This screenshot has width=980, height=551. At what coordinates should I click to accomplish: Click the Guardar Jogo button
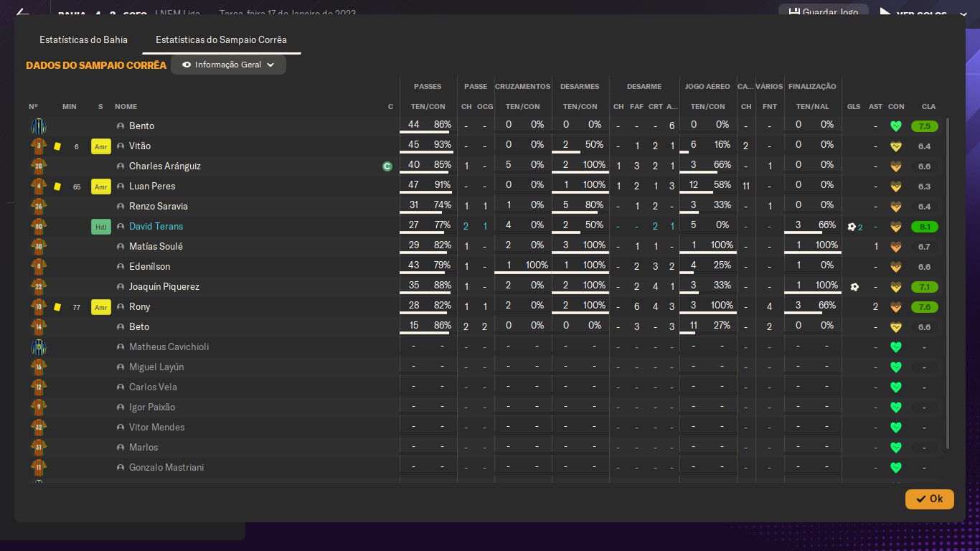[x=823, y=12]
